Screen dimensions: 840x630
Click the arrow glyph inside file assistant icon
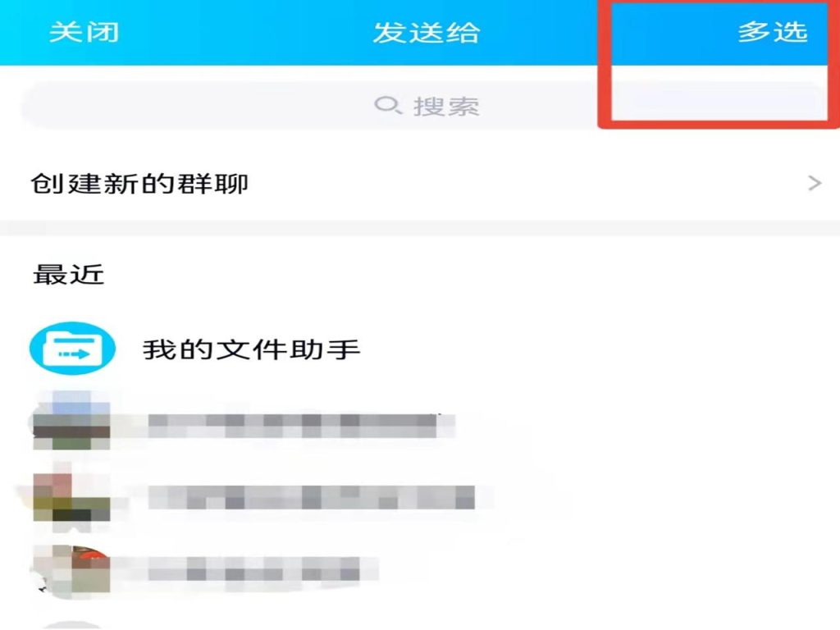click(x=74, y=354)
